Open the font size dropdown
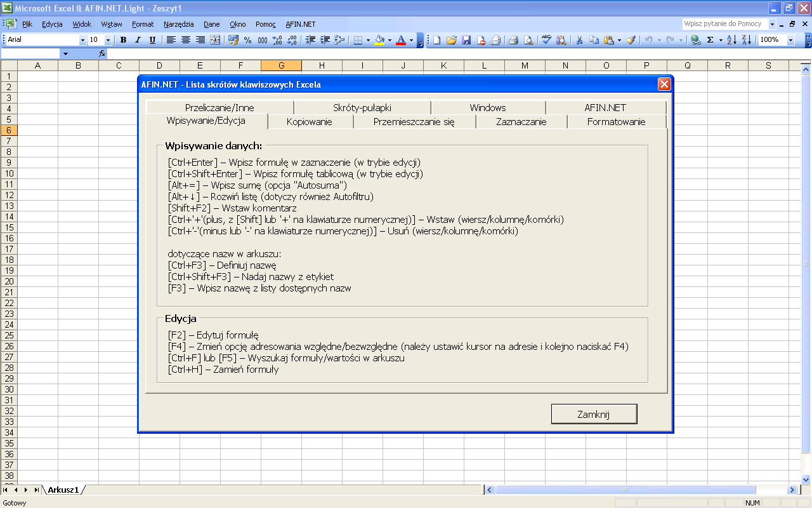812x508 pixels. (x=108, y=40)
